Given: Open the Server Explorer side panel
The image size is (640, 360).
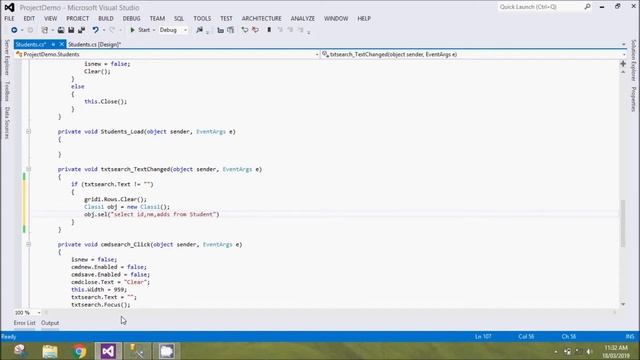Looking at the screenshot, I should point(7,58).
